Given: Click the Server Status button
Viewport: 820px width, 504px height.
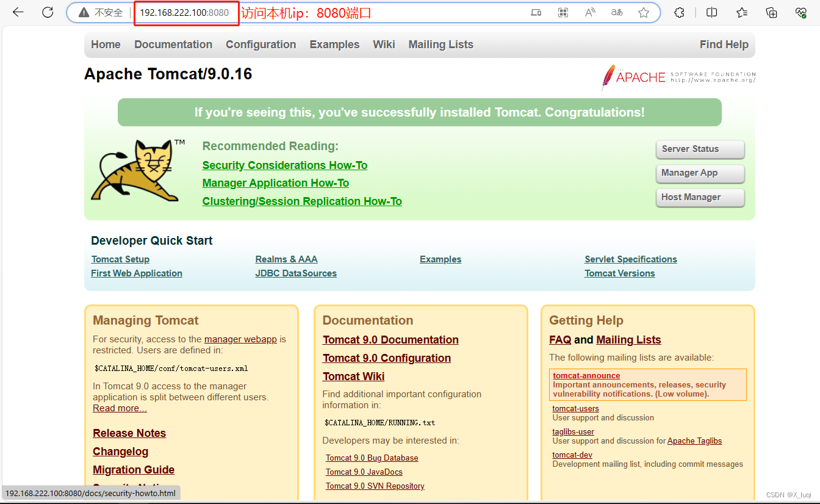Looking at the screenshot, I should click(x=700, y=149).
